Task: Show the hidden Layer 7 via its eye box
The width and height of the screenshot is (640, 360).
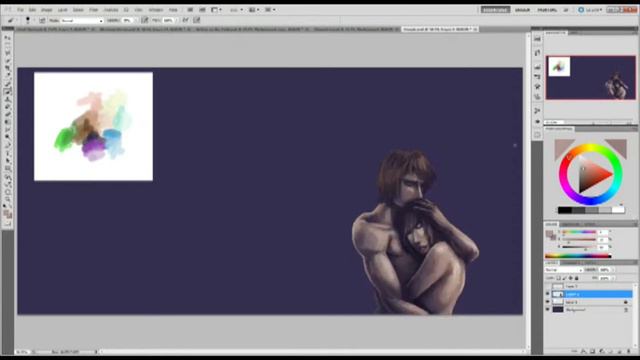Action: tap(547, 287)
